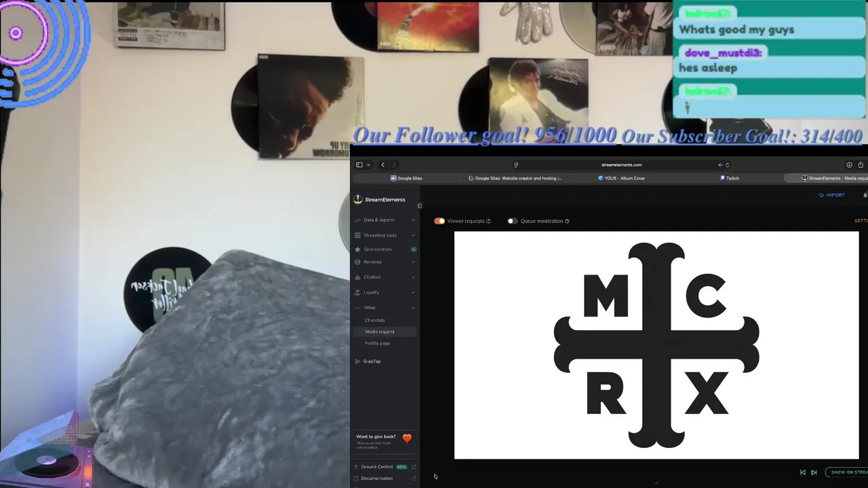The image size is (868, 488).
Task: Open the Safari downloads icon
Action: (x=849, y=165)
